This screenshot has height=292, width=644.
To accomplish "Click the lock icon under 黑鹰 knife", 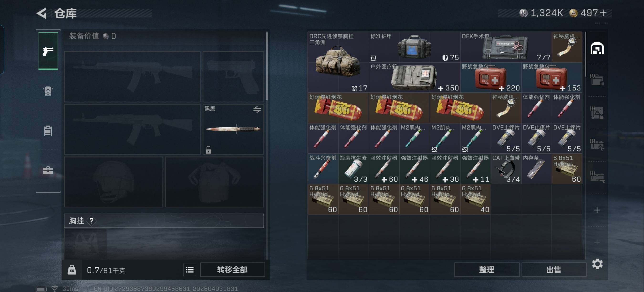I will (208, 150).
